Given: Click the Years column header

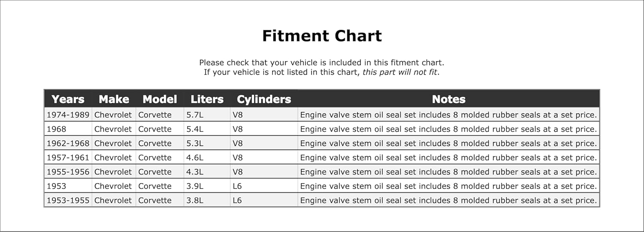Looking at the screenshot, I should [x=68, y=99].
